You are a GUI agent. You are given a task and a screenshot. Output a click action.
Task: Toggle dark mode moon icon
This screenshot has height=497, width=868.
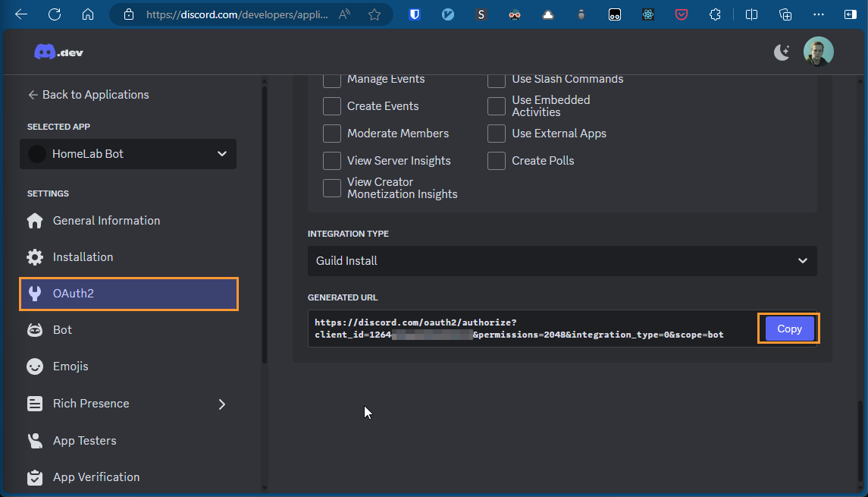point(782,52)
